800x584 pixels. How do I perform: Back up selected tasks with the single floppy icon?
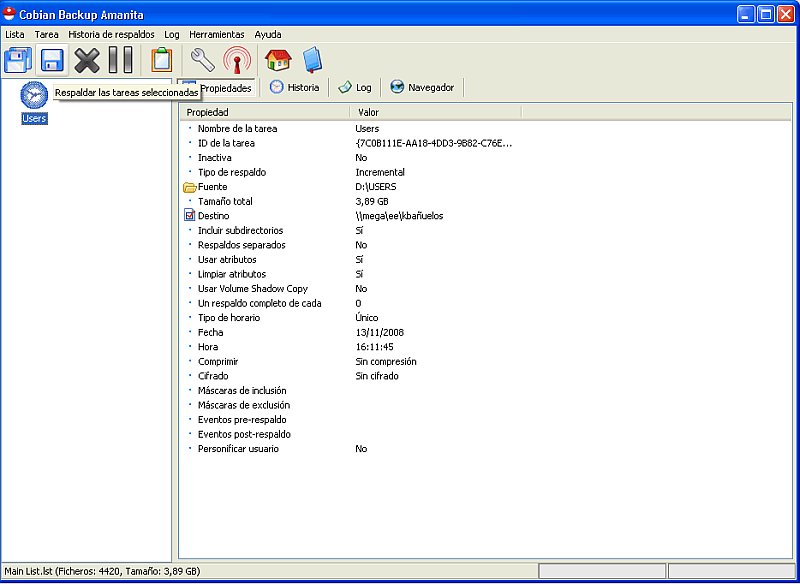[52, 60]
